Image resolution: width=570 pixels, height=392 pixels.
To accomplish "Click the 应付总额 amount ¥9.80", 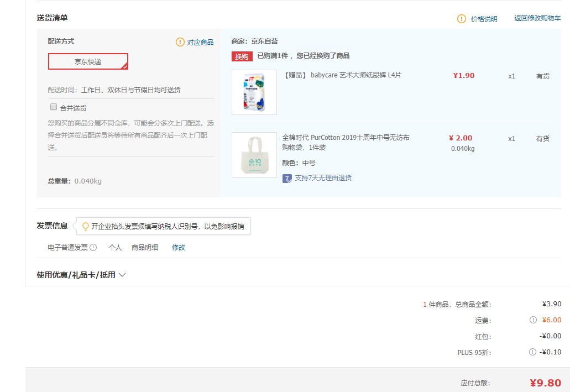I will pos(545,383).
